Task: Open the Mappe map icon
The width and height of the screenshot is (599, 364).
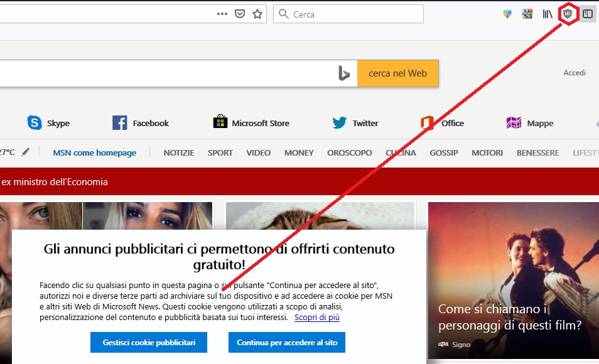Action: coord(514,123)
